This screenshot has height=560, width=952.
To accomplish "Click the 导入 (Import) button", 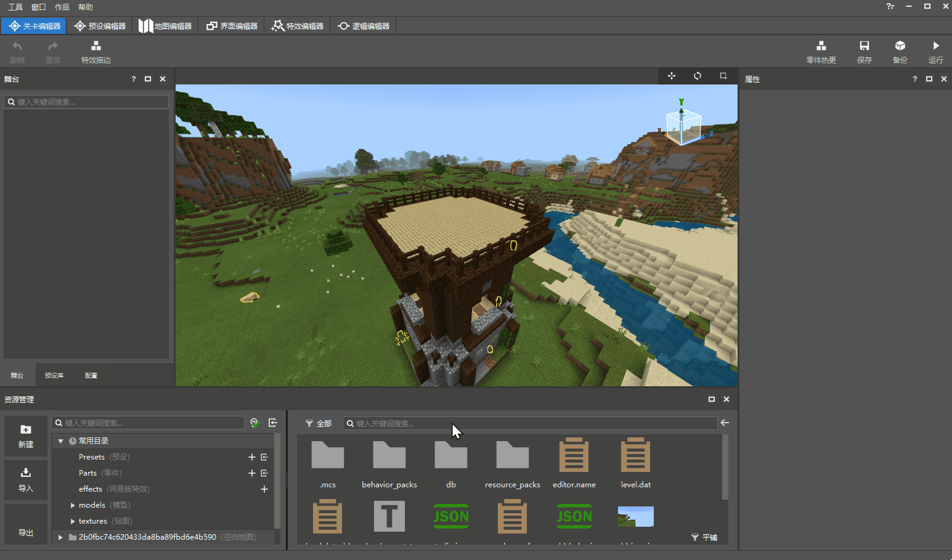I will click(x=26, y=479).
